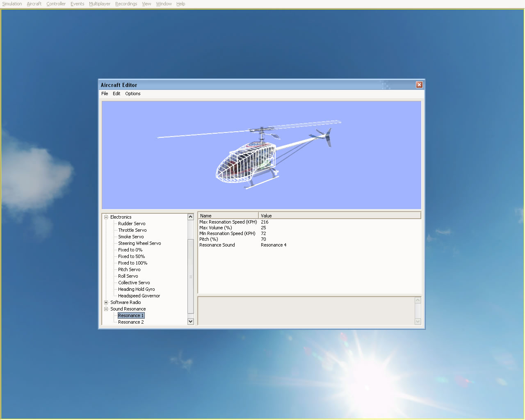The height and width of the screenshot is (420, 525).
Task: Click the Value column header
Action: pos(340,215)
